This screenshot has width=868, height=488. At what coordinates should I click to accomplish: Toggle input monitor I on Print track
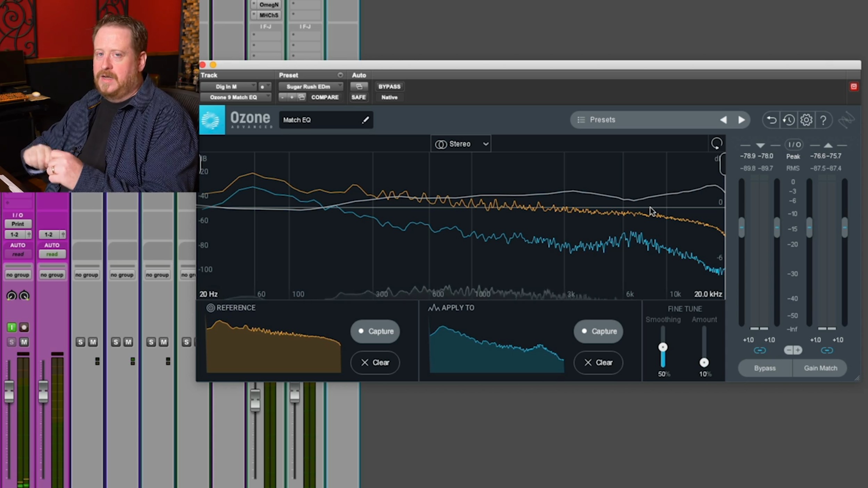(11, 327)
